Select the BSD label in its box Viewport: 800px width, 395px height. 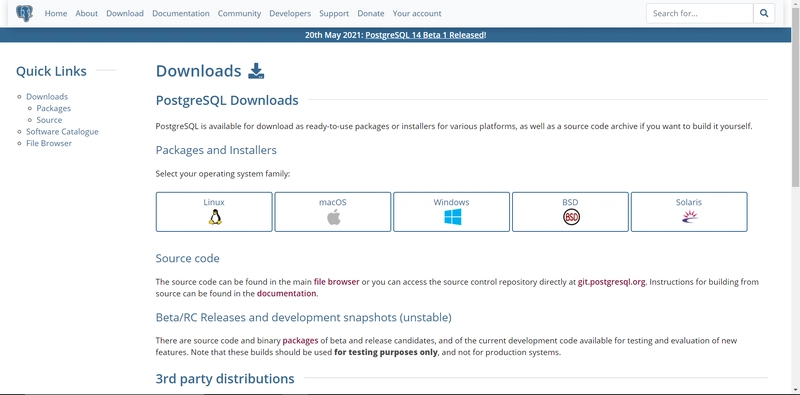point(570,202)
